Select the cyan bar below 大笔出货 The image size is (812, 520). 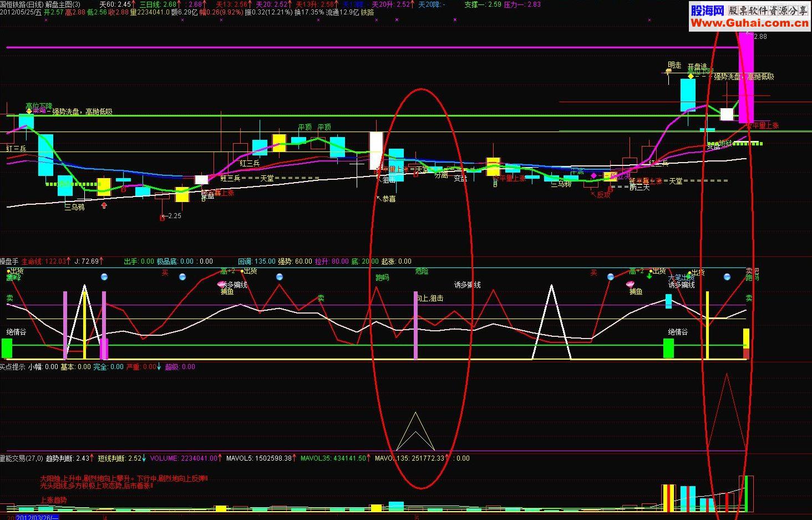(668, 301)
